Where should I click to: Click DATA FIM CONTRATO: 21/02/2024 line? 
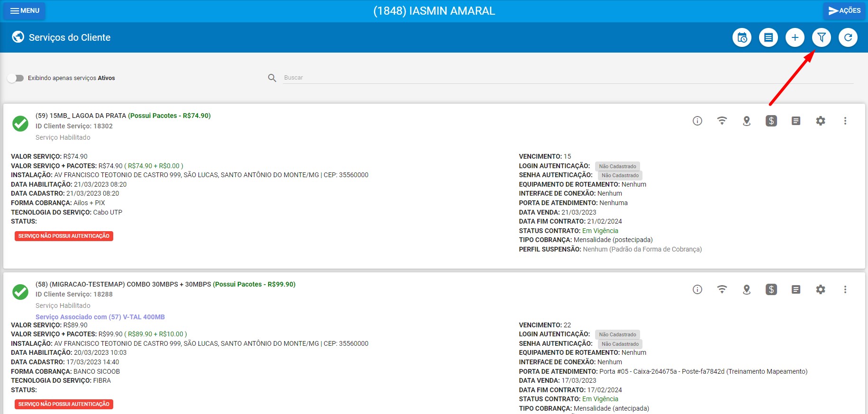pos(570,221)
